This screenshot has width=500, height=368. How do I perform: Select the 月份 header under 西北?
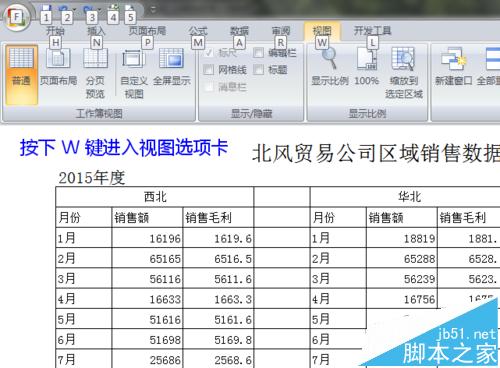tap(84, 217)
